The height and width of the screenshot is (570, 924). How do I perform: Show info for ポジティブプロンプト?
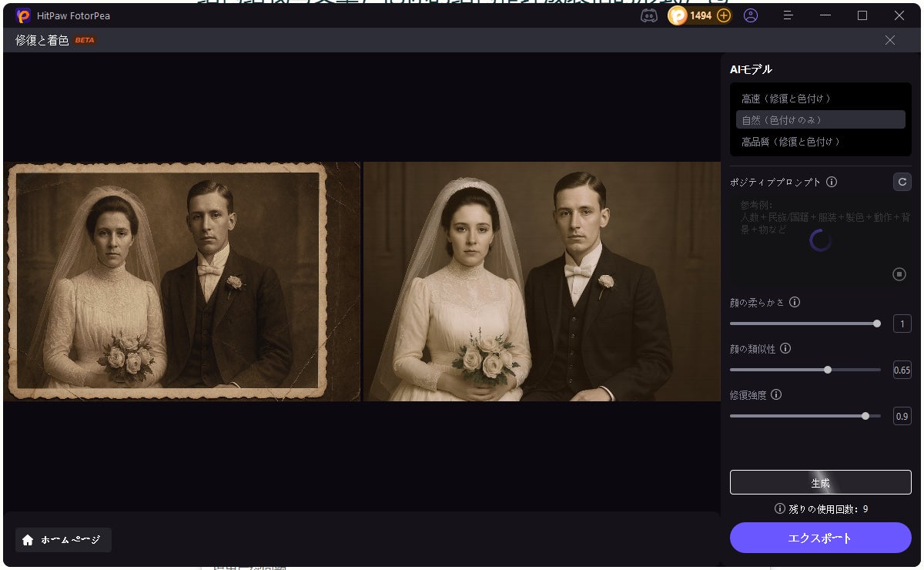coord(832,183)
